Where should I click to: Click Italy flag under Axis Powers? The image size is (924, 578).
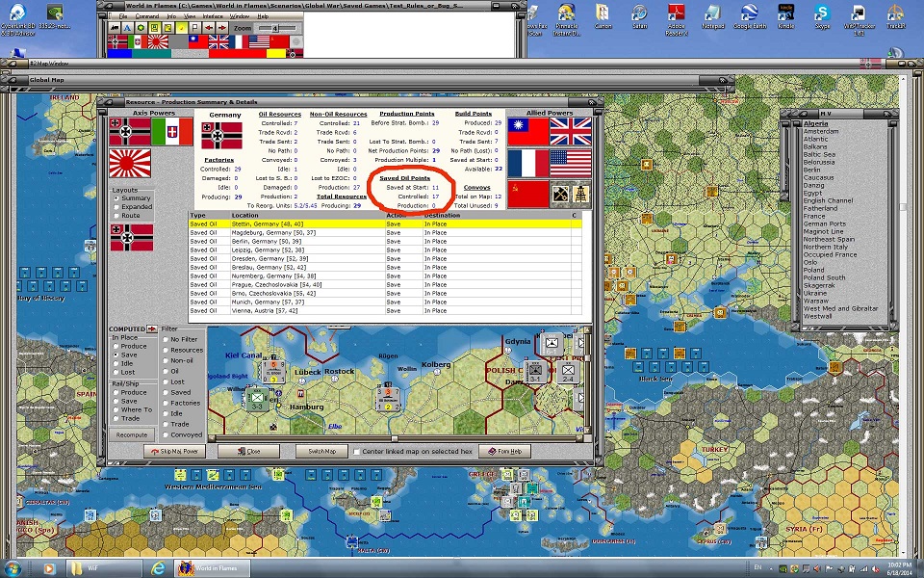click(172, 132)
